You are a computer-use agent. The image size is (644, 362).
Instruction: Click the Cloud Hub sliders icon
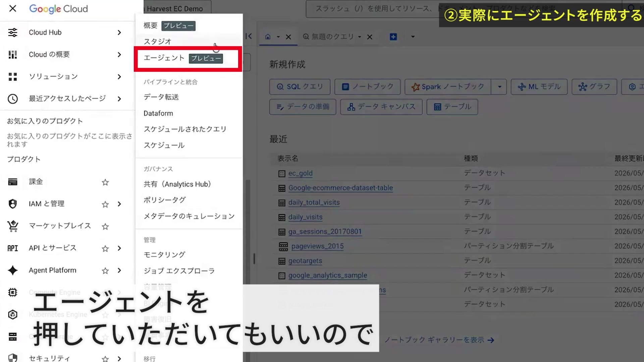pos(13,33)
